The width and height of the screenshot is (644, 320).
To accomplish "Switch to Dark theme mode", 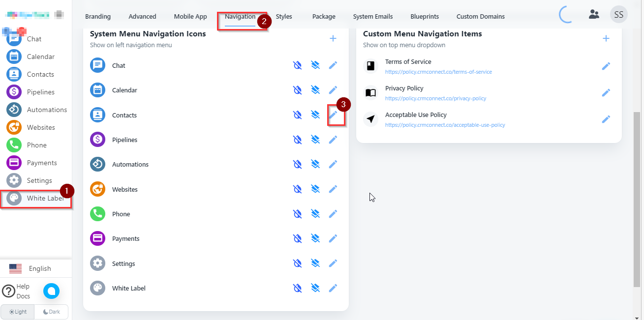I will click(x=51, y=312).
